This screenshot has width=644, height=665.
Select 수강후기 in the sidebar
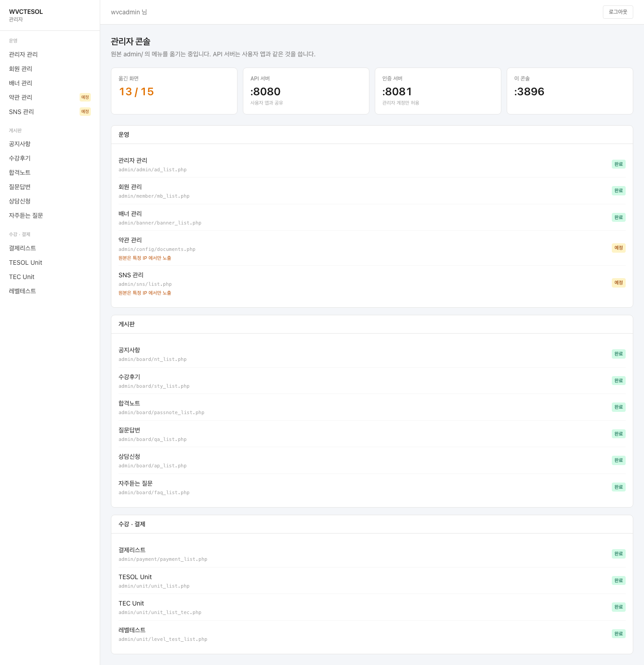[50, 158]
